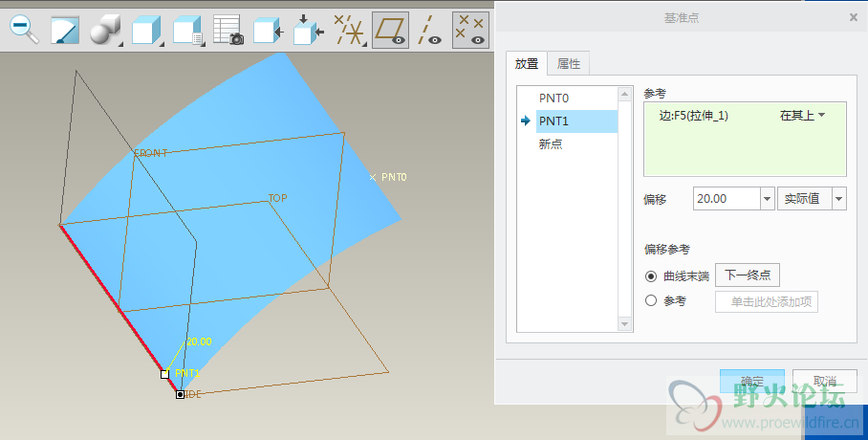Select PNT1 in the point list
Screen dimensions: 868x440
pyautogui.click(x=576, y=121)
